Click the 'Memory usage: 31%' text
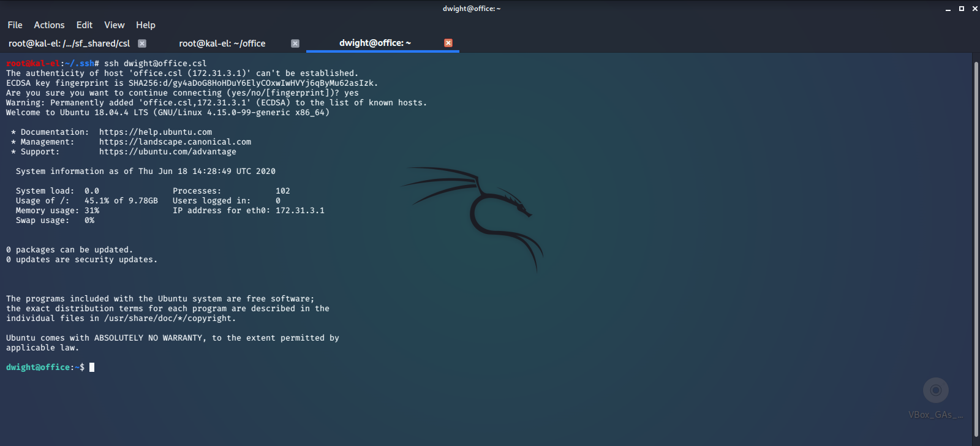Image resolution: width=980 pixels, height=446 pixels. click(x=58, y=211)
